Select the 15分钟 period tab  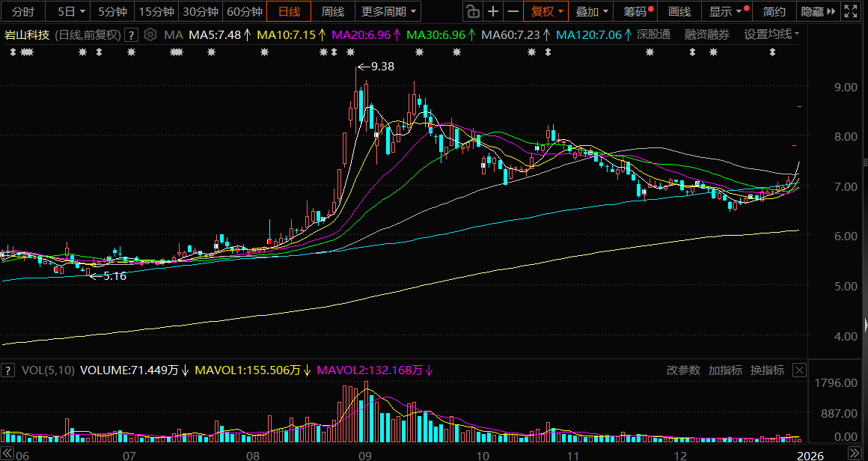click(x=156, y=11)
